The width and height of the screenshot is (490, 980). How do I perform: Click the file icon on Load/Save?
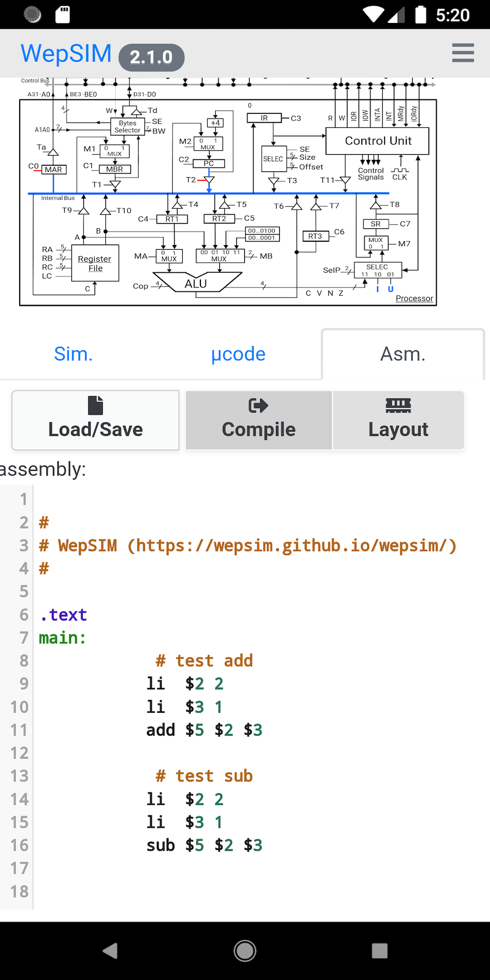(x=96, y=405)
